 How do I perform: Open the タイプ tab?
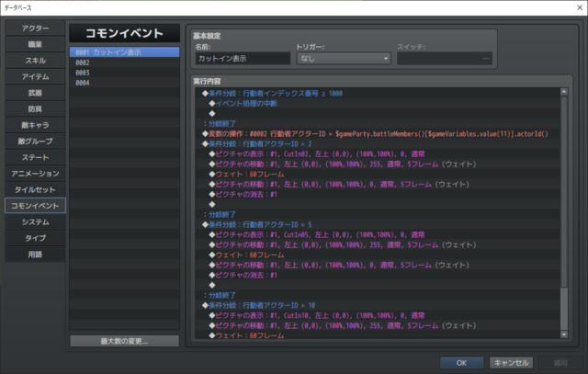[35, 238]
